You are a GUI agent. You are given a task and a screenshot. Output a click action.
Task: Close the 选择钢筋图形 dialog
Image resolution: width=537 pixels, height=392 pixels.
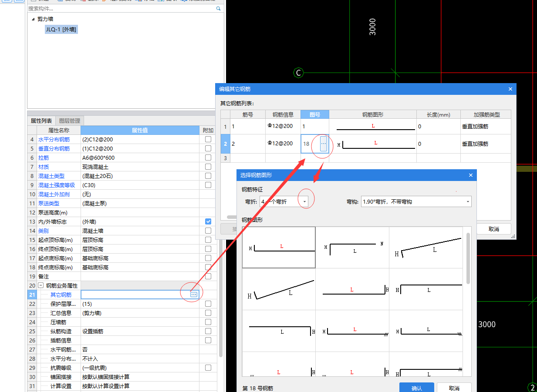click(x=470, y=175)
